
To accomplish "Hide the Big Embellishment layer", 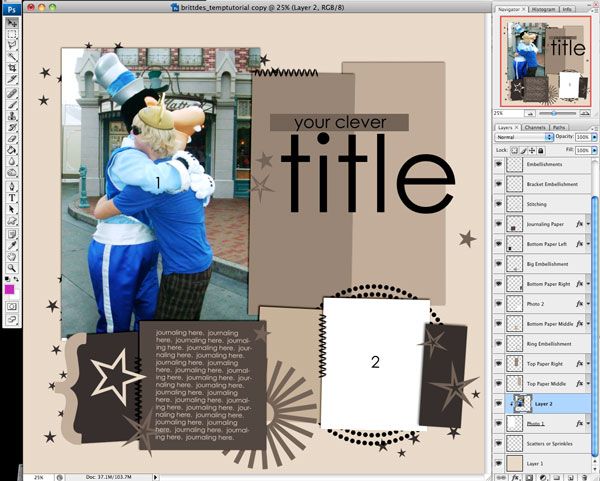I will [499, 264].
